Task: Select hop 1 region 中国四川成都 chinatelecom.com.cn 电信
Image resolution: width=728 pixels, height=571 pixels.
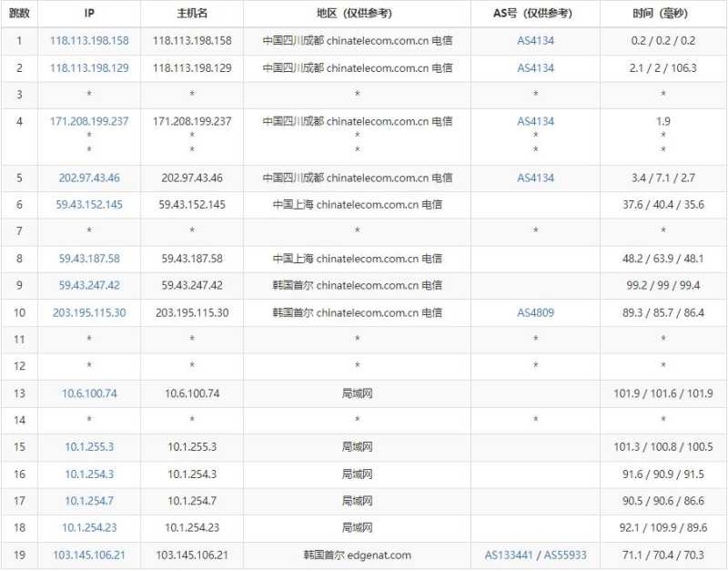Action: pyautogui.click(x=357, y=40)
